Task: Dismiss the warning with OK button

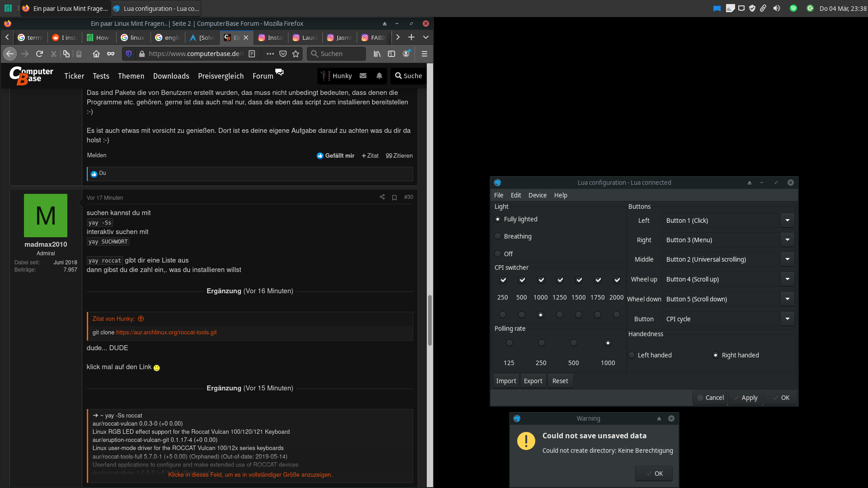Action: [654, 474]
